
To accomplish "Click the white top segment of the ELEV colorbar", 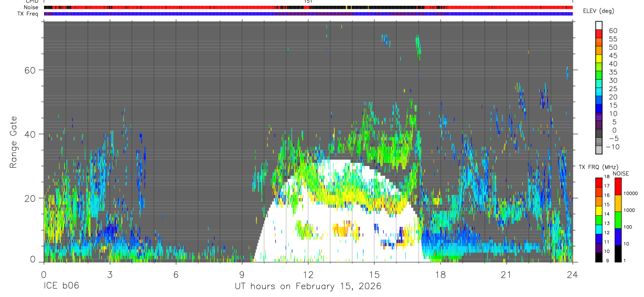I will tap(599, 25).
